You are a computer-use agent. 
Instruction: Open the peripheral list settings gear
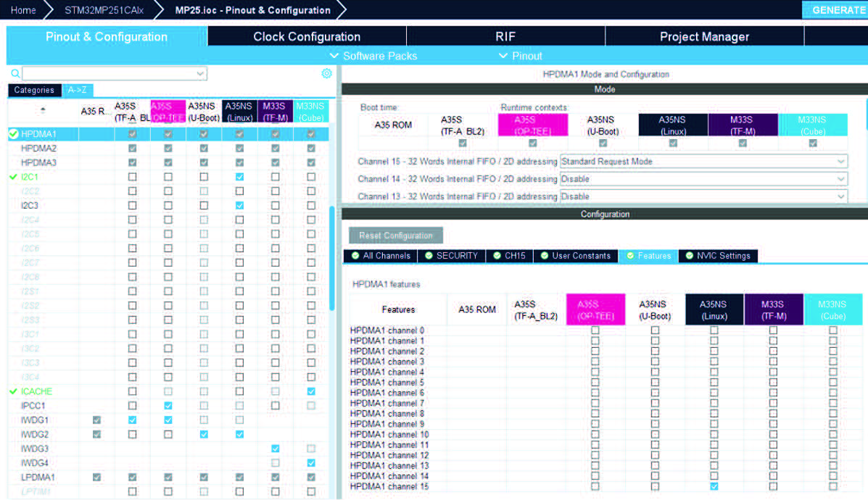[x=326, y=73]
